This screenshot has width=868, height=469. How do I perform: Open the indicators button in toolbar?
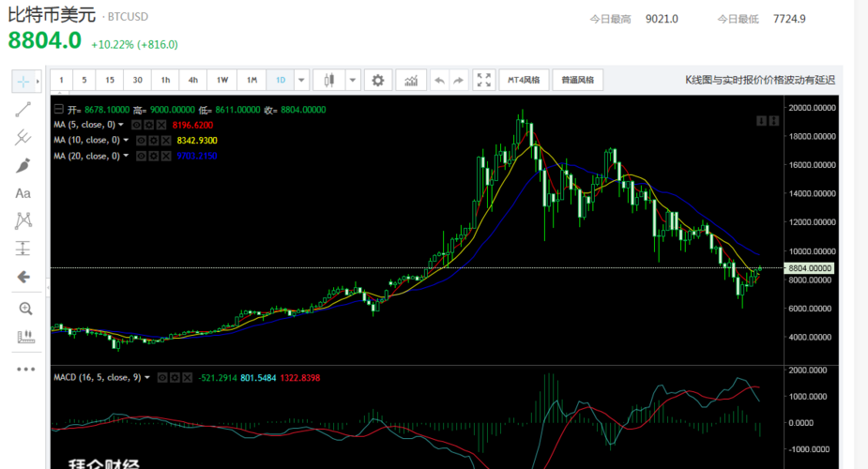pos(411,80)
